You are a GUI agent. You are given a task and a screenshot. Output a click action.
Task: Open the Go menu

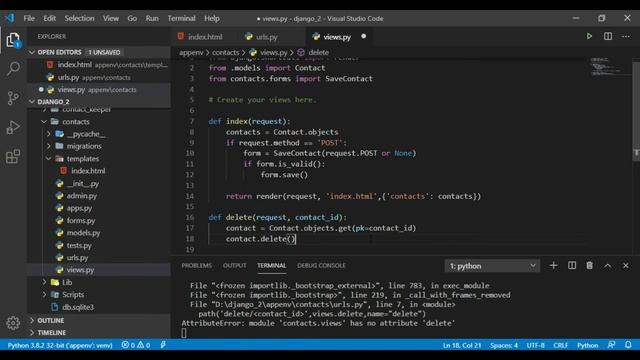(x=132, y=18)
